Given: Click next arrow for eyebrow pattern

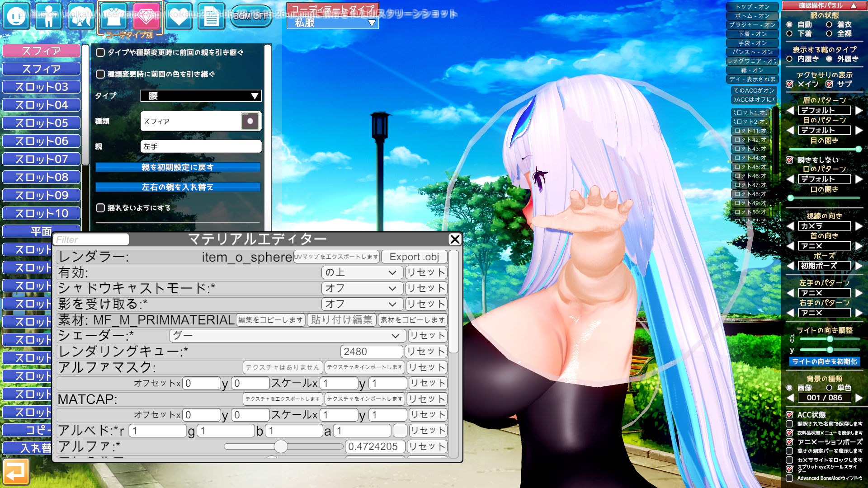Looking at the screenshot, I should [859, 110].
